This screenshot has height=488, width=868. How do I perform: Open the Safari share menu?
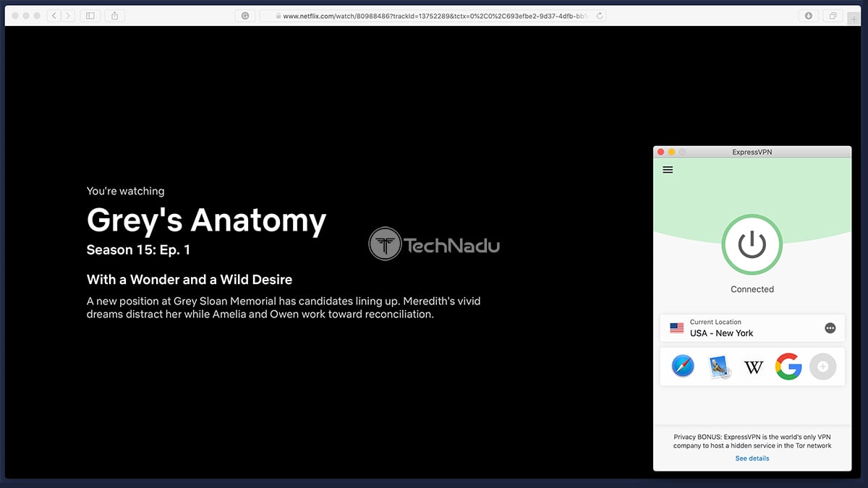pos(116,15)
